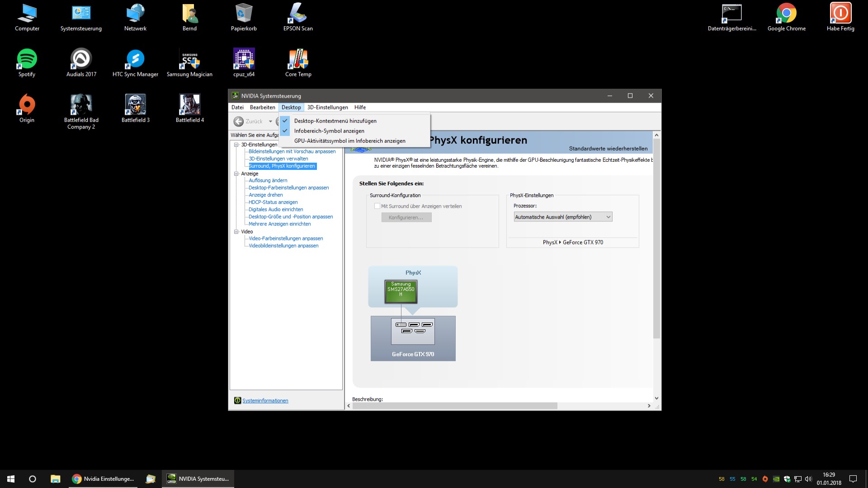The width and height of the screenshot is (868, 488).
Task: Open the Spotify desktop icon
Action: tap(27, 59)
